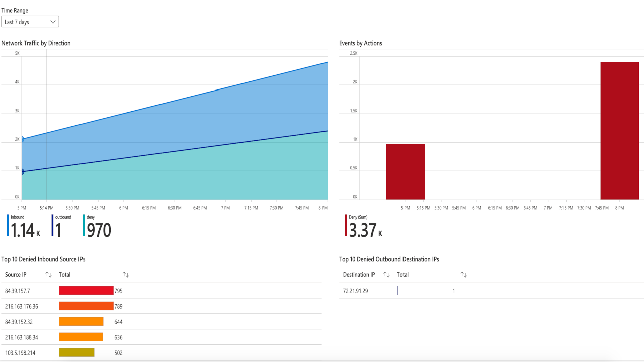Click Top 10 Denied Outbound Destination IPs heading
The width and height of the screenshot is (644, 362).
(x=389, y=259)
